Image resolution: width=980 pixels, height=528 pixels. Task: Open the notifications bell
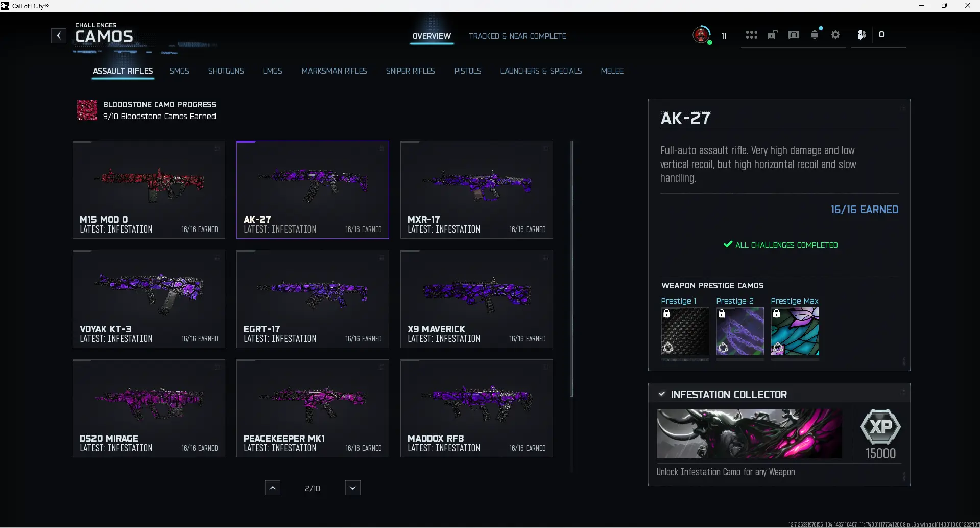(815, 35)
